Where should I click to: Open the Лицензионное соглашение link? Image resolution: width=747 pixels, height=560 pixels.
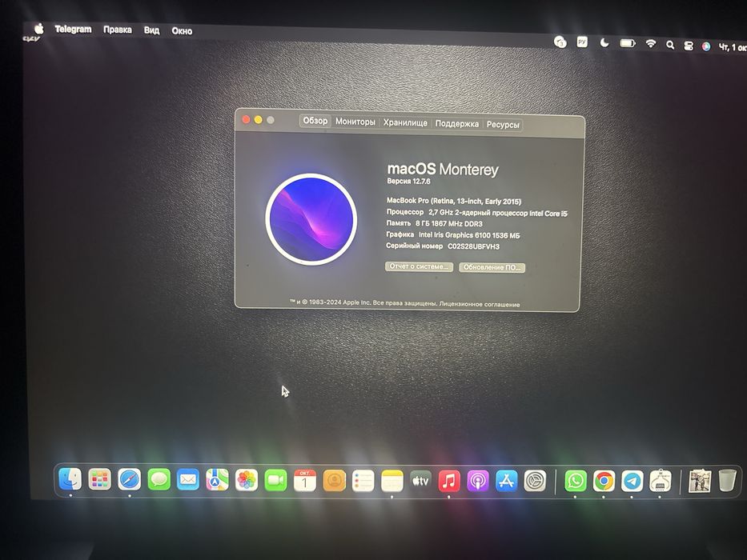[x=480, y=304]
